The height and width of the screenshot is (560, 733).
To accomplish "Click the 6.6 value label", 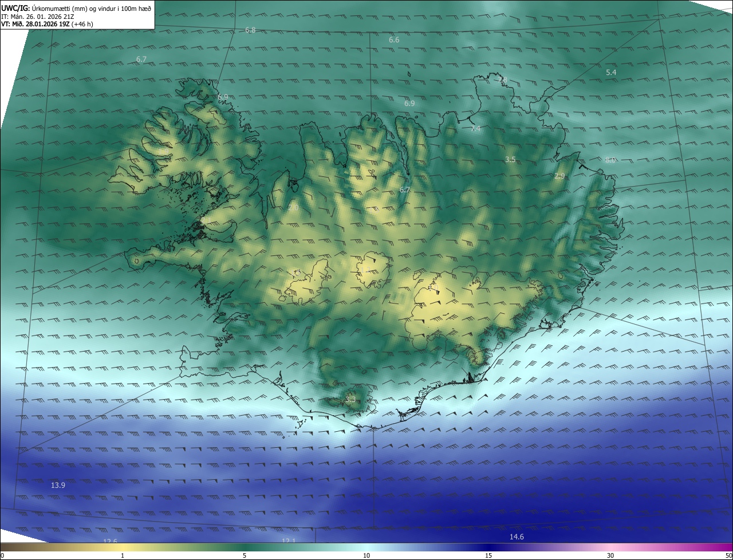I will pos(394,40).
